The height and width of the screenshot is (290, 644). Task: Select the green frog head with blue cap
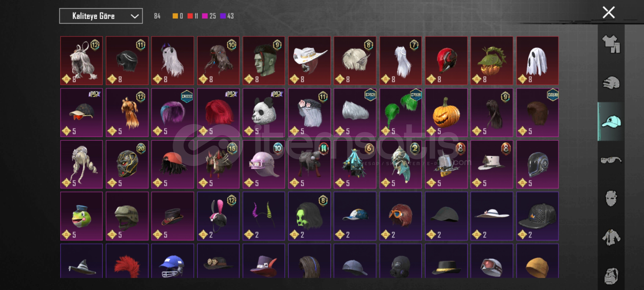pyautogui.click(x=82, y=216)
